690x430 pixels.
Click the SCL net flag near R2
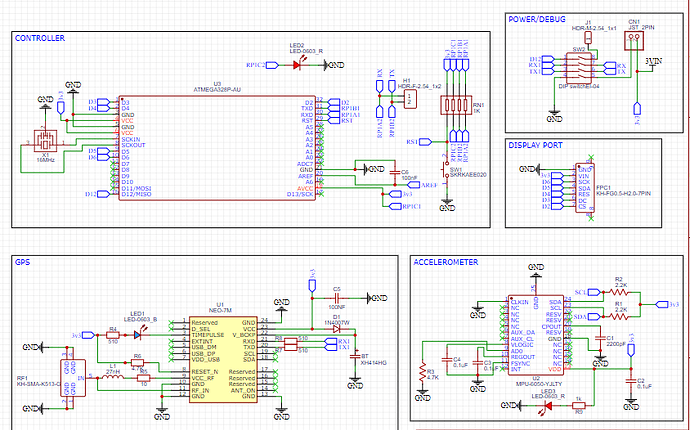click(587, 292)
